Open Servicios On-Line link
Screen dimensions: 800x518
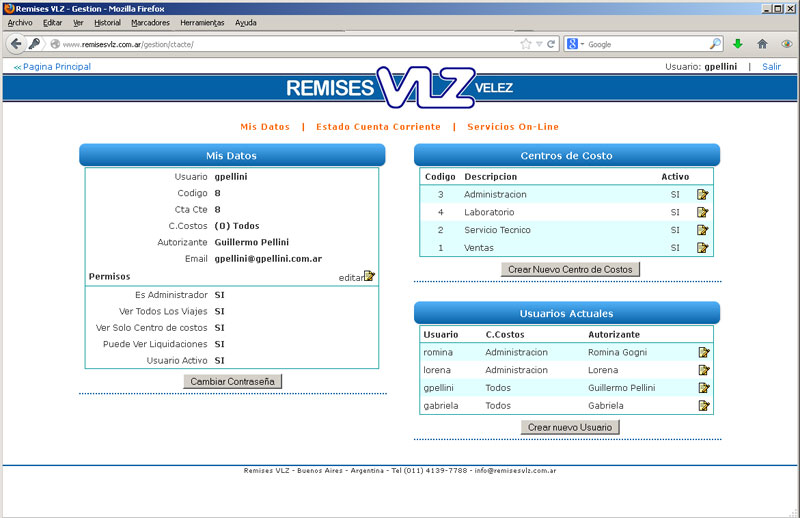513,127
